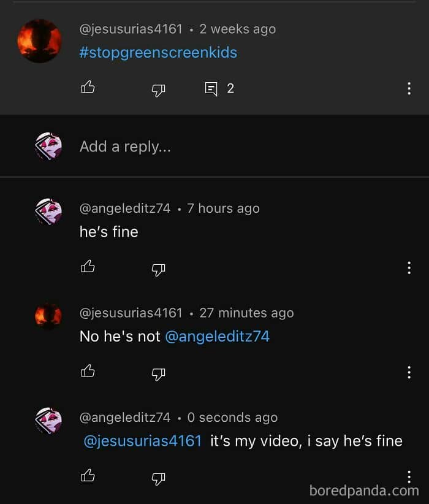Viewport: 429px width, 504px height.
Task: Click the #stopgreenscreenkids hashtag link
Action: coord(158,52)
